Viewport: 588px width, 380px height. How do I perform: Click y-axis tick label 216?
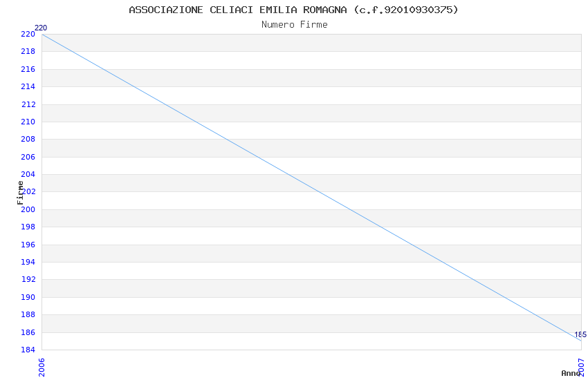pos(28,69)
